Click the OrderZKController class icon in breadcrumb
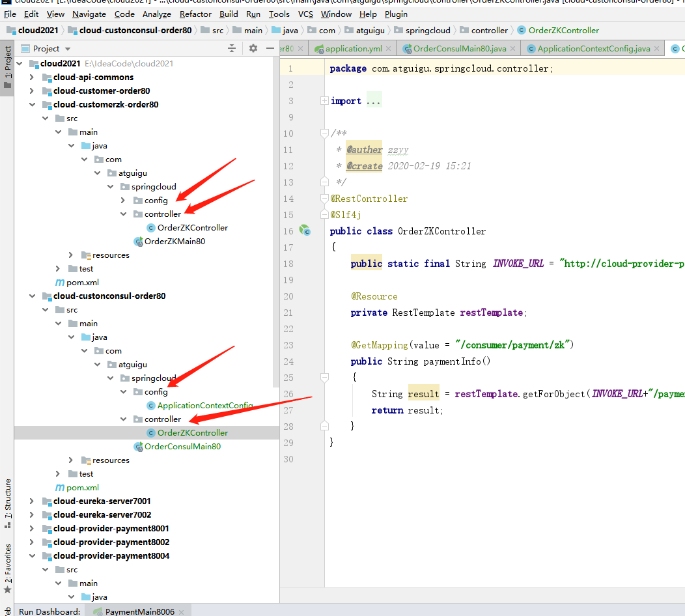685x616 pixels. [521, 30]
